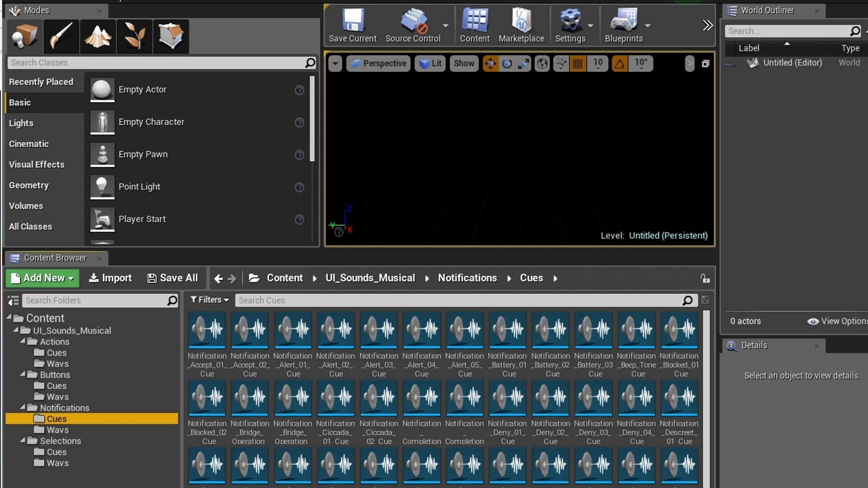Click the Add New button

[42, 278]
